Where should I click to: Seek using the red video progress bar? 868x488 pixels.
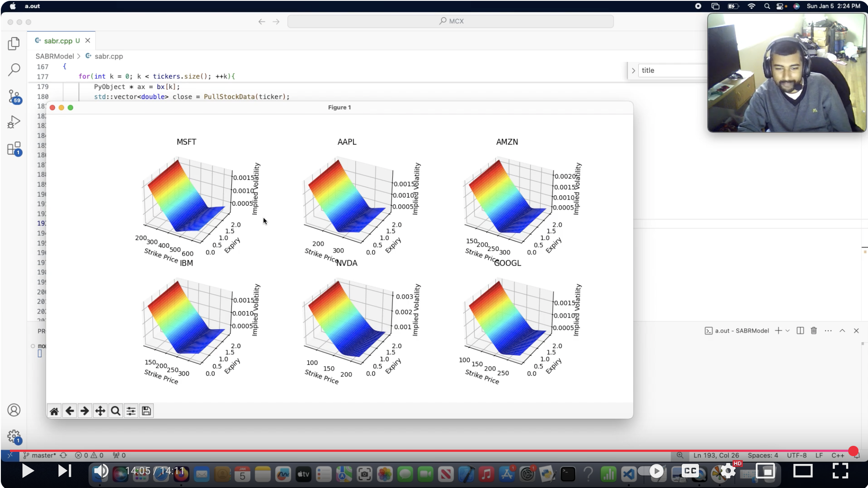coord(432,451)
